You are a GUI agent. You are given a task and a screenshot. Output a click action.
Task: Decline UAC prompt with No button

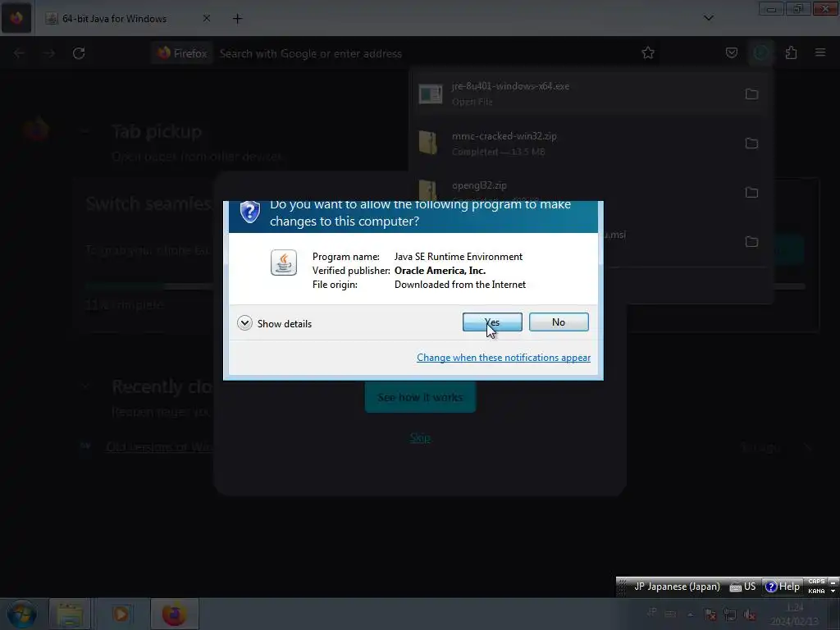click(558, 322)
